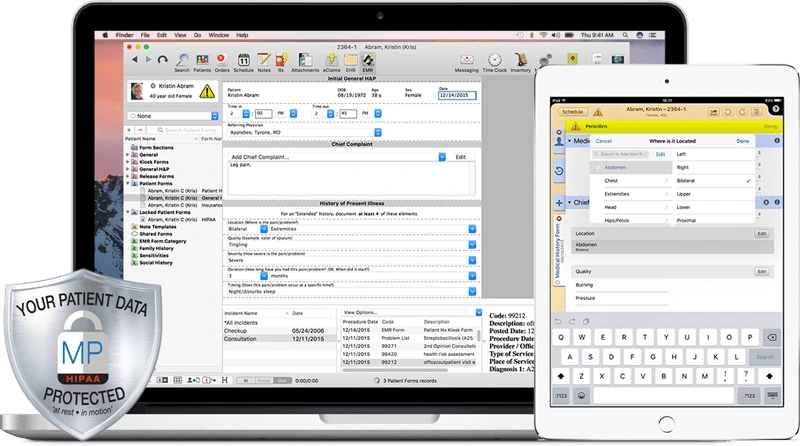
Task: Tap the plus icon on iPad sidebar
Action: (559, 203)
